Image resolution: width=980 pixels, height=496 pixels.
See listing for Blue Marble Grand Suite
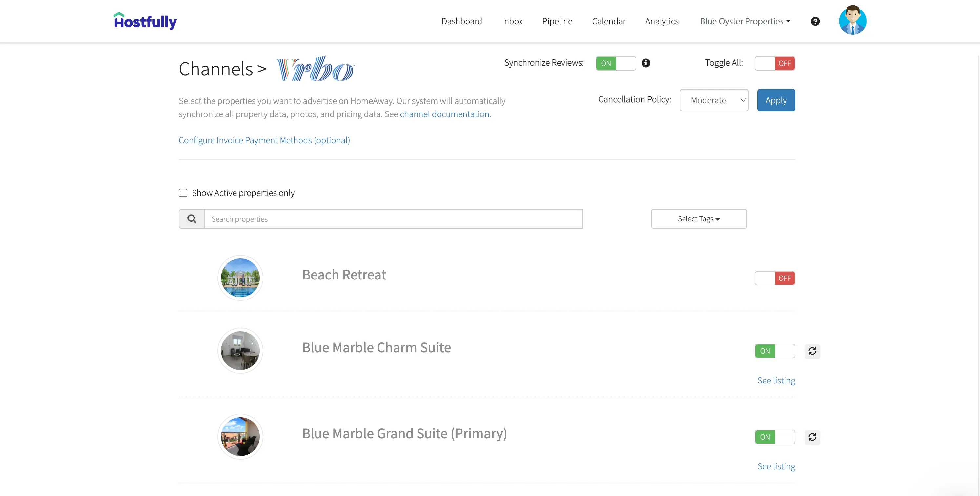click(x=776, y=466)
